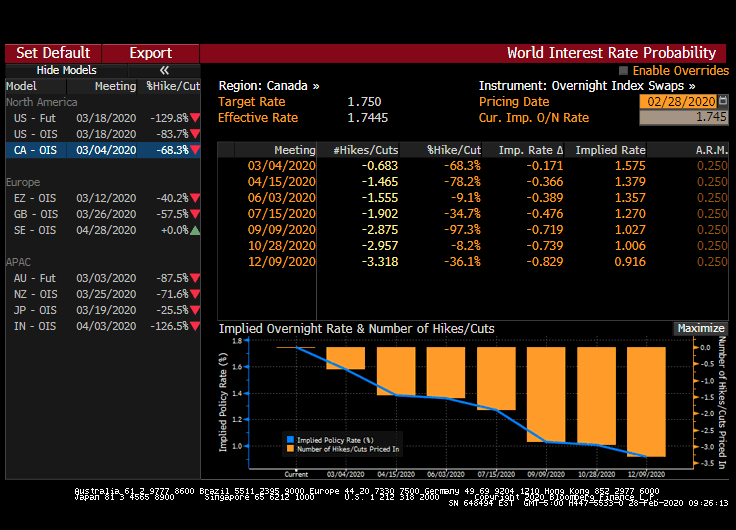Click the 09/09/2020 bar in the chart

(546, 394)
